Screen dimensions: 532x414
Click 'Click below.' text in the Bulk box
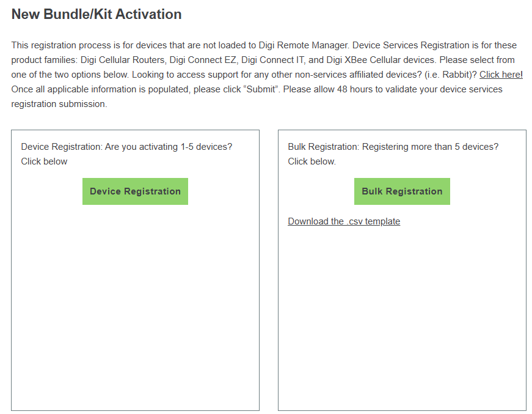click(x=312, y=161)
